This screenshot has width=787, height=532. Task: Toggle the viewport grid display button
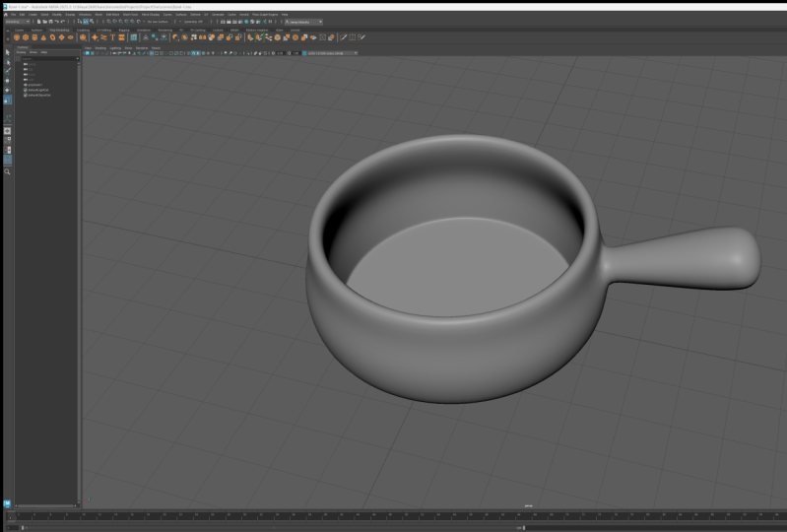pos(152,52)
